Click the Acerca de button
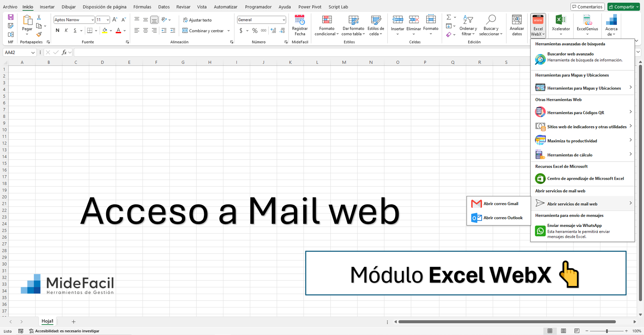The width and height of the screenshot is (644, 335). 611,25
